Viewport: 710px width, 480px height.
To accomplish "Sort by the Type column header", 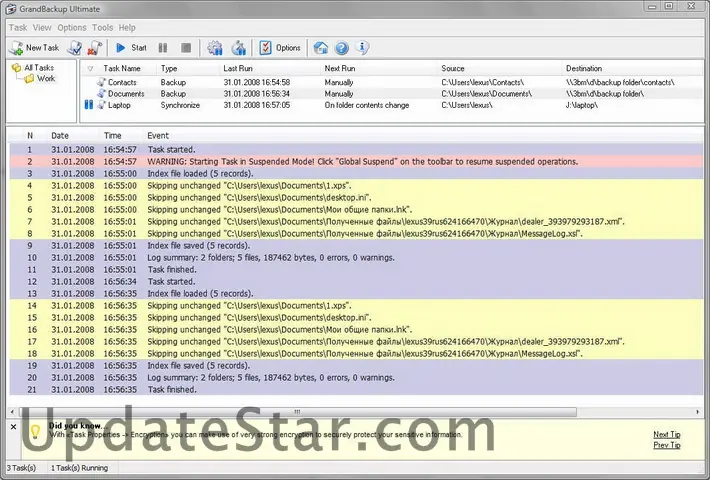I will pyautogui.click(x=169, y=68).
